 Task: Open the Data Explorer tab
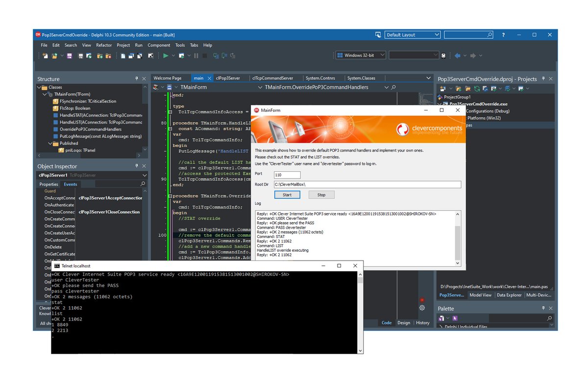pyautogui.click(x=509, y=295)
